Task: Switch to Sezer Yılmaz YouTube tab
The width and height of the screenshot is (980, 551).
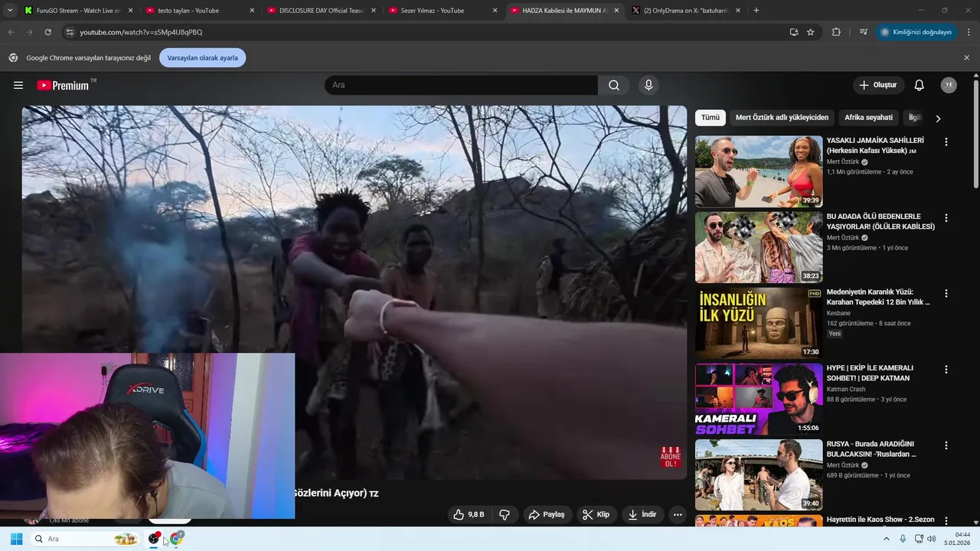Action: click(x=443, y=11)
